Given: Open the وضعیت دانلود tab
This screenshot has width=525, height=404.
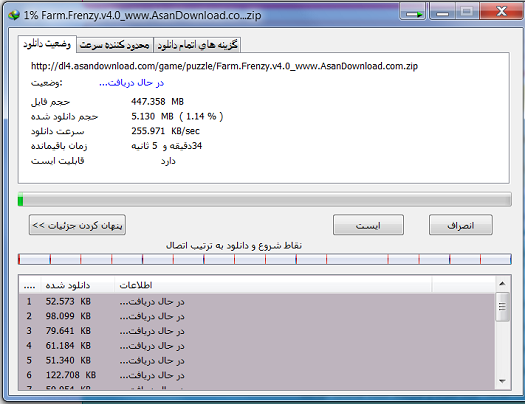Looking at the screenshot, I should 47,44.
